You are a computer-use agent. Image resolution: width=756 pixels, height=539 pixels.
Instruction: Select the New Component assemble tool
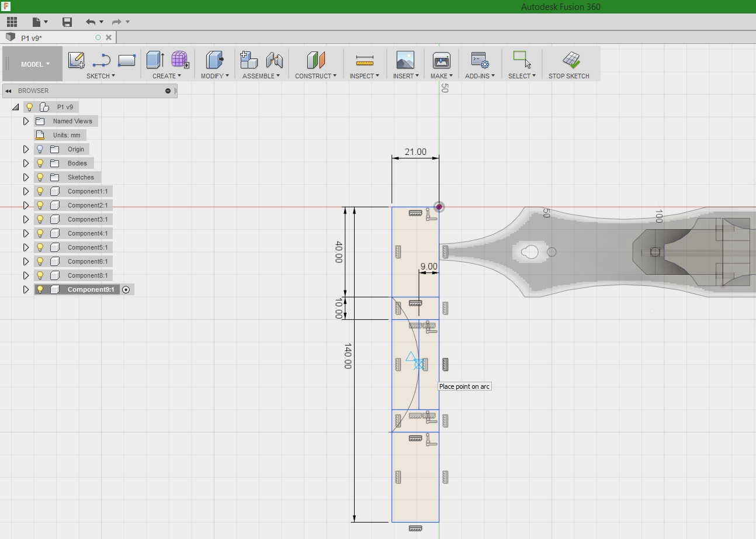point(249,60)
